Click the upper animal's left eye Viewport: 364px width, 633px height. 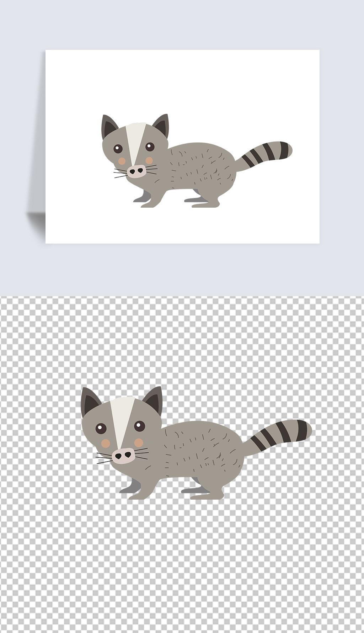click(118, 148)
